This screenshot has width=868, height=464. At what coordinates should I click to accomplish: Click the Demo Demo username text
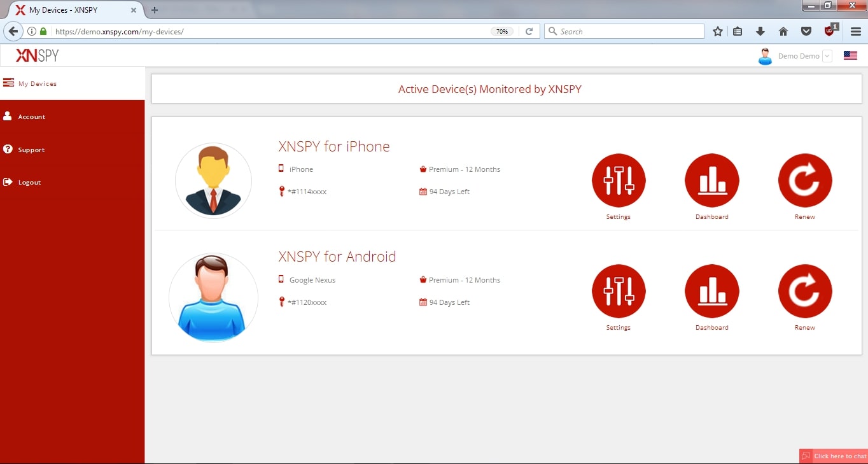799,56
